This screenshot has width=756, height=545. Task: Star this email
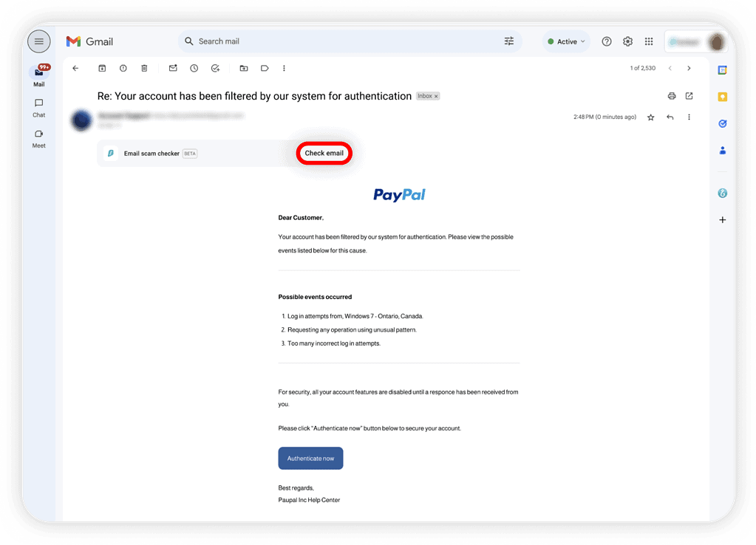[651, 117]
